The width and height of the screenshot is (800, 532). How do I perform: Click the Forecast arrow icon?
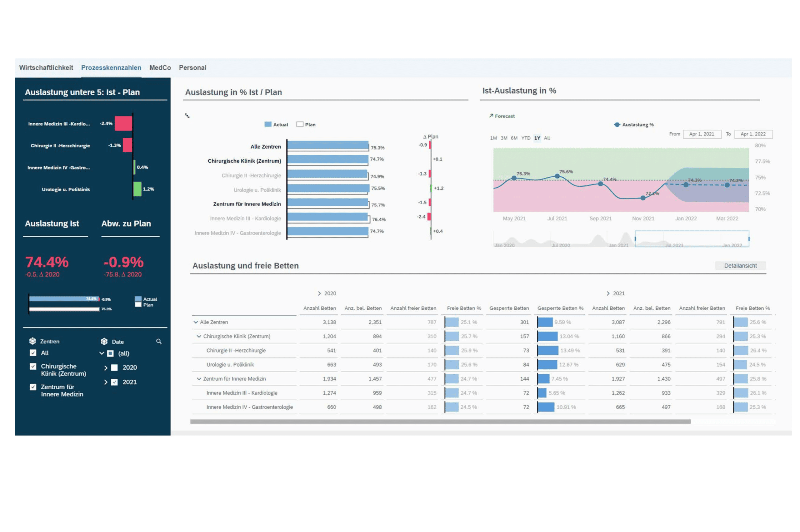[491, 116]
